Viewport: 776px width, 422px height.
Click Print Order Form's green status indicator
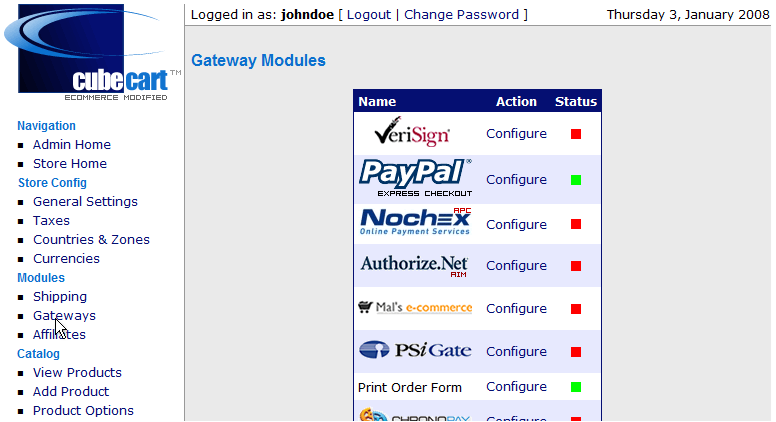point(576,387)
